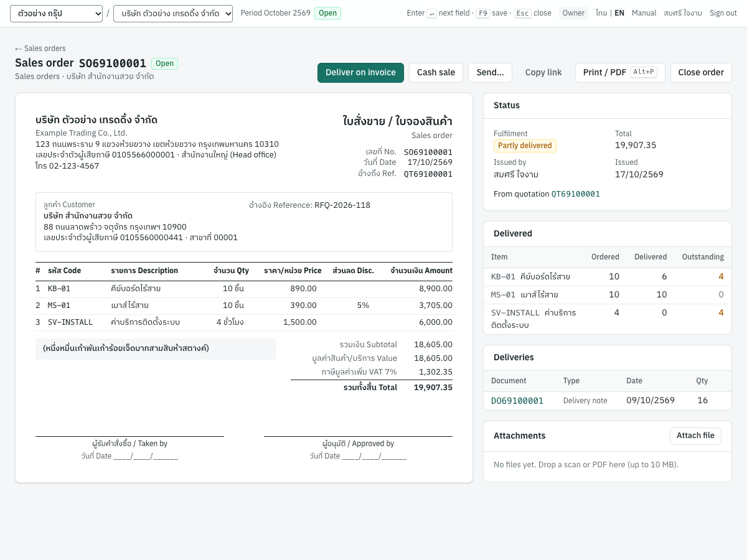Close order using the Close order button
The width and height of the screenshot is (747, 560).
pos(701,72)
